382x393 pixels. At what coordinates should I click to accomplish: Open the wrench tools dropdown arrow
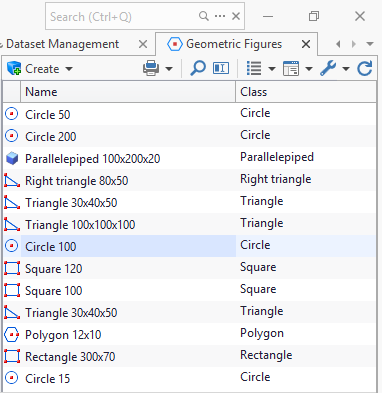point(346,69)
